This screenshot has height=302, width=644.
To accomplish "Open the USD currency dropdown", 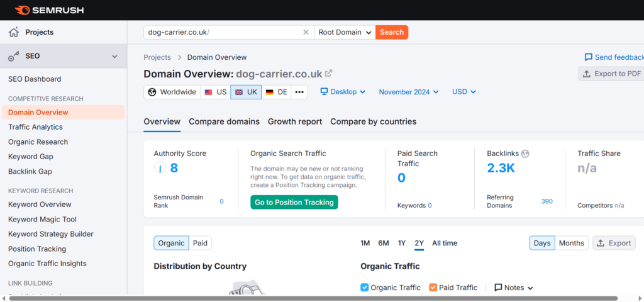I will tap(464, 92).
